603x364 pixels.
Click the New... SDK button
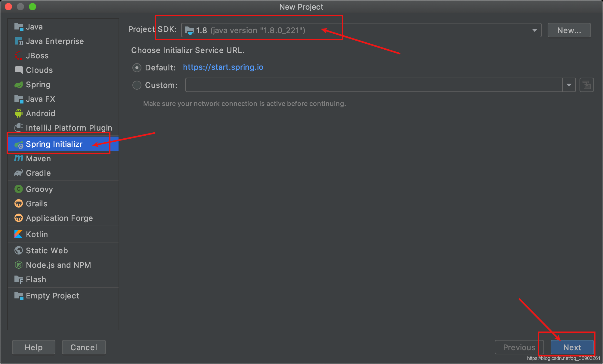point(569,30)
